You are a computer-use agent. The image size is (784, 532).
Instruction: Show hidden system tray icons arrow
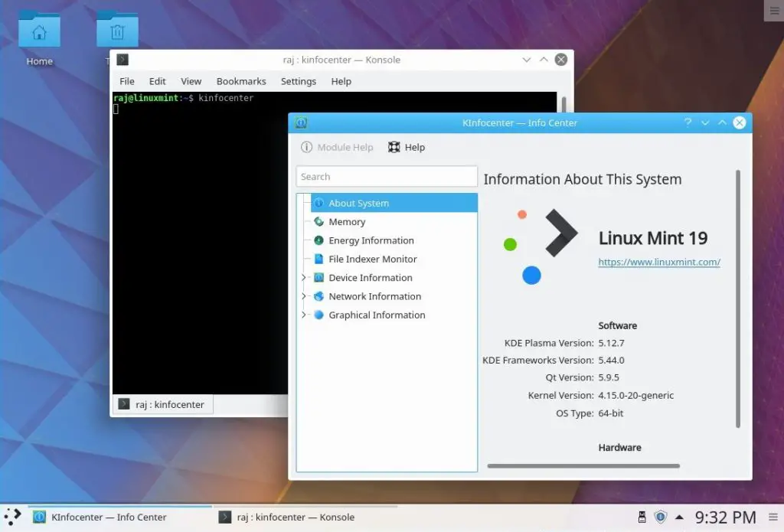pos(679,517)
